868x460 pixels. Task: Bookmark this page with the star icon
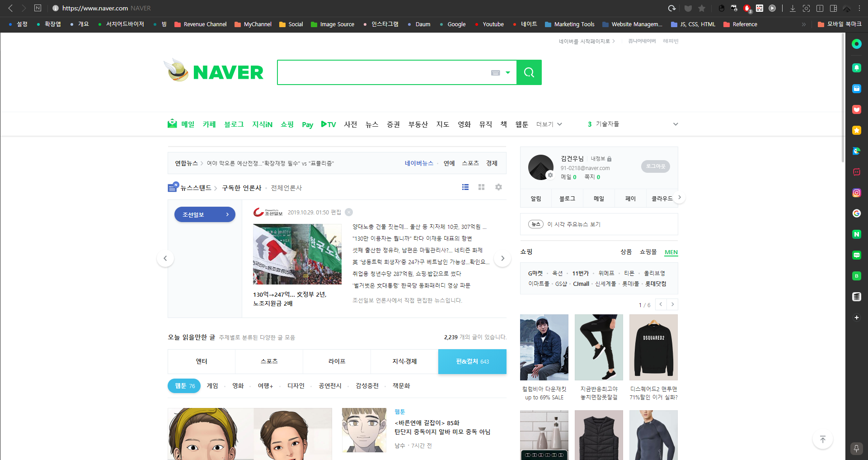tap(702, 8)
